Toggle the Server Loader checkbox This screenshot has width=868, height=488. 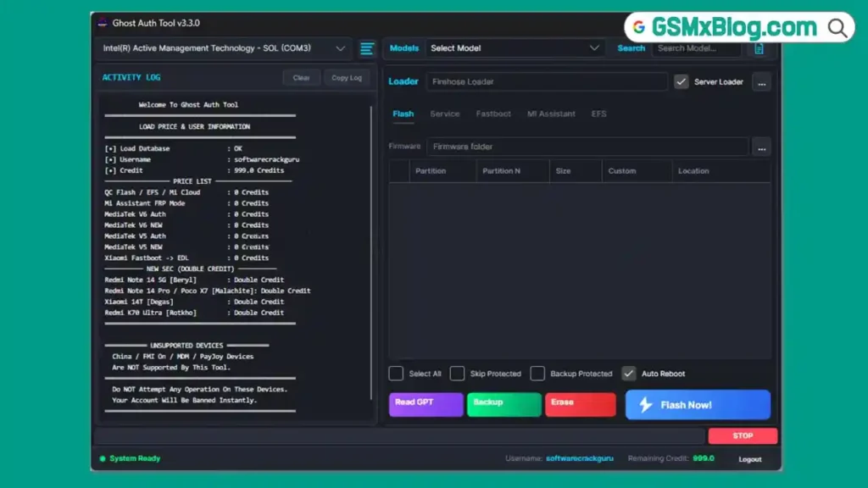click(x=681, y=82)
